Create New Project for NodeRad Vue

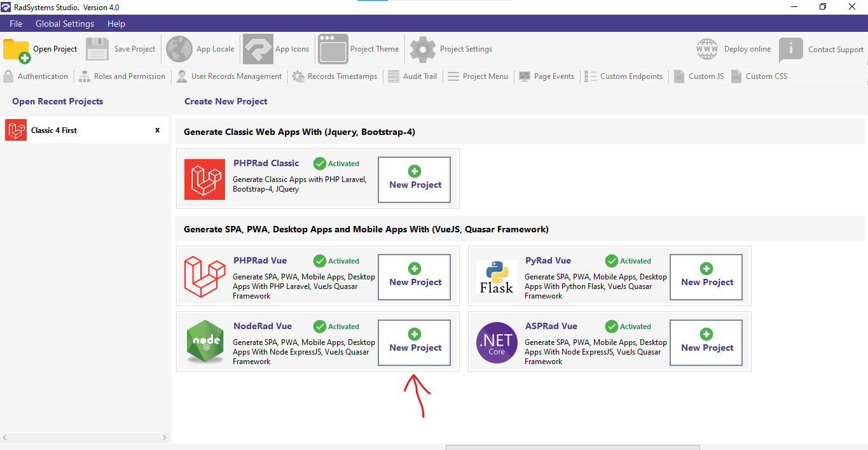pos(415,342)
